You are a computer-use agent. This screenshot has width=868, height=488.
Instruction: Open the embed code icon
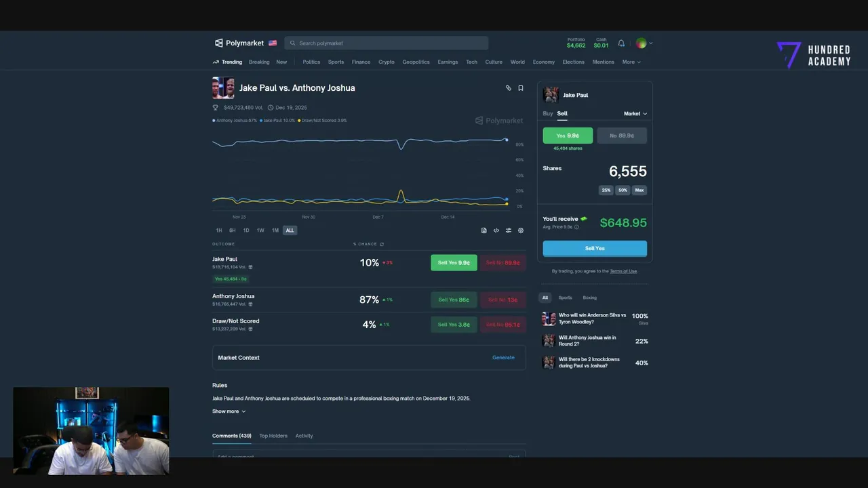(x=496, y=230)
